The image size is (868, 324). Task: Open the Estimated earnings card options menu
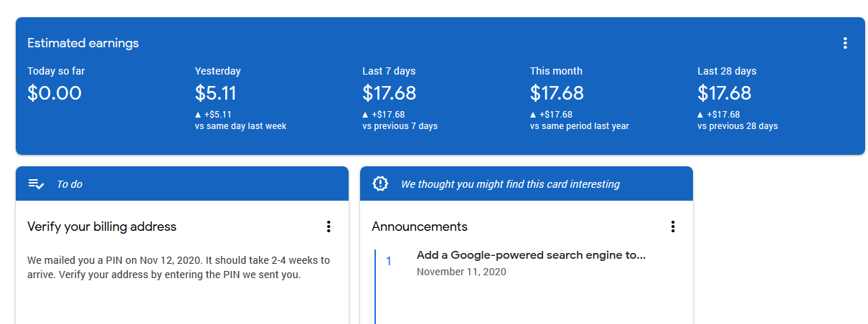845,43
